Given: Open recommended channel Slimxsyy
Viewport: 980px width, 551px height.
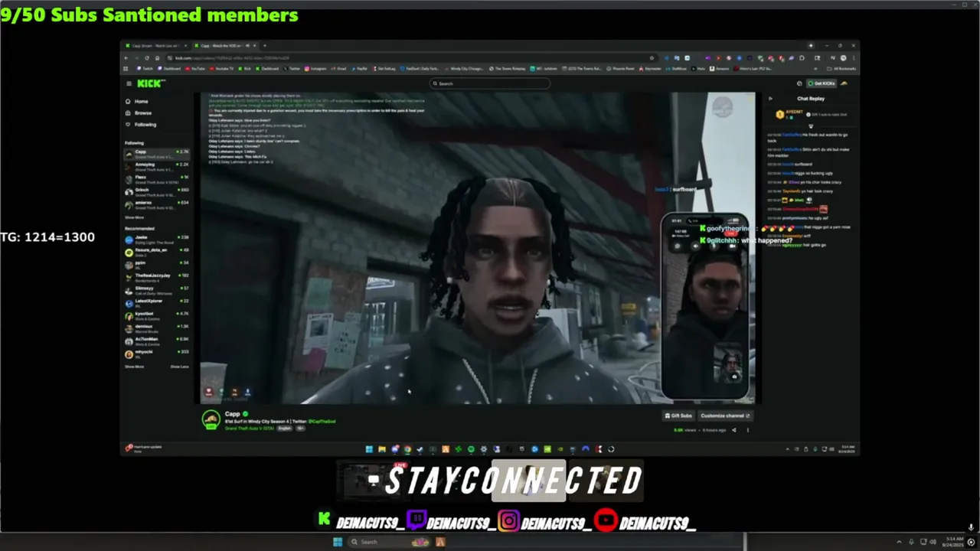Looking at the screenshot, I should [x=157, y=291].
